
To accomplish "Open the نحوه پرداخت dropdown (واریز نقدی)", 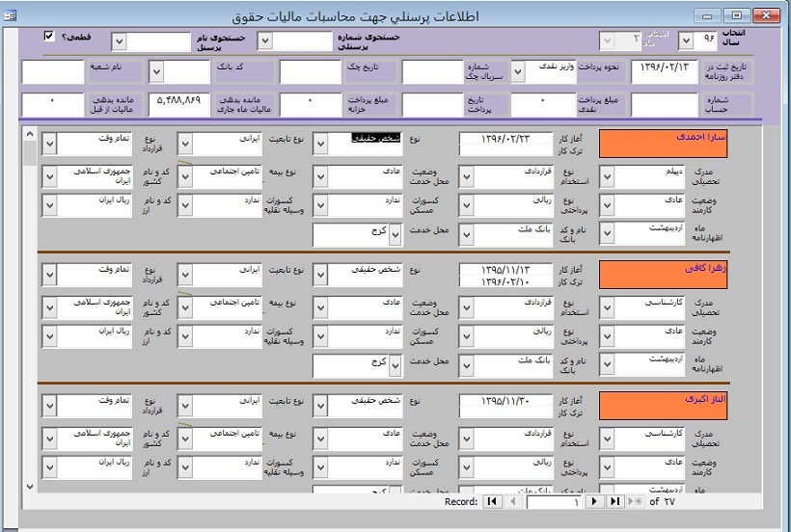I will (518, 72).
